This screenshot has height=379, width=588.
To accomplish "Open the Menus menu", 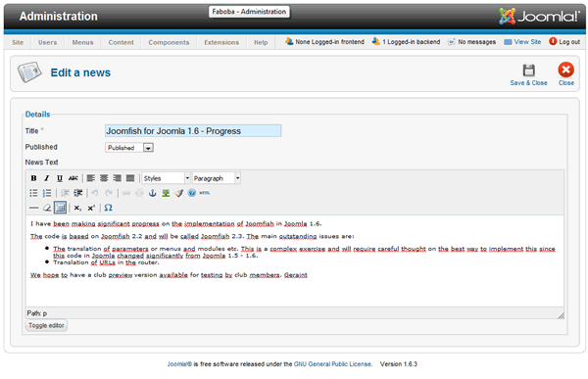I will click(83, 42).
